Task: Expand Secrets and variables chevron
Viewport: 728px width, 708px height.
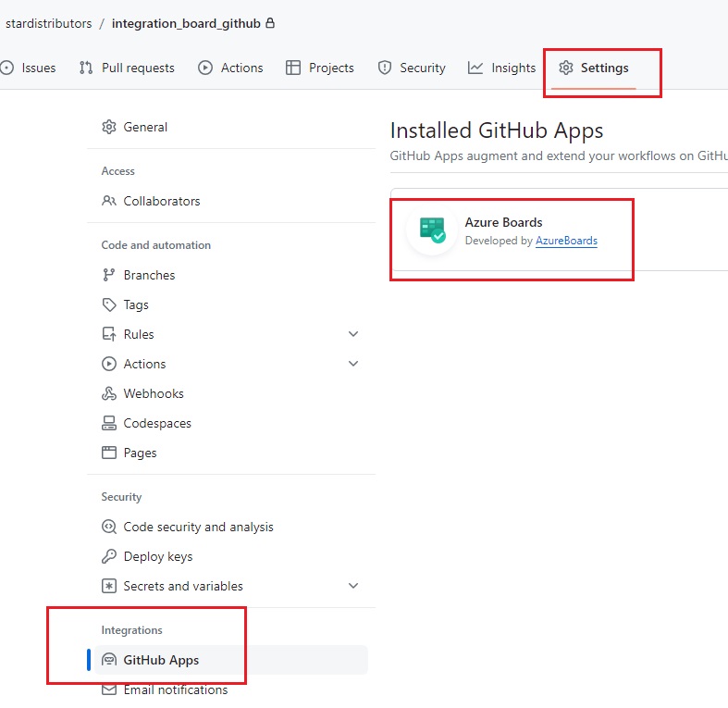Action: (353, 586)
